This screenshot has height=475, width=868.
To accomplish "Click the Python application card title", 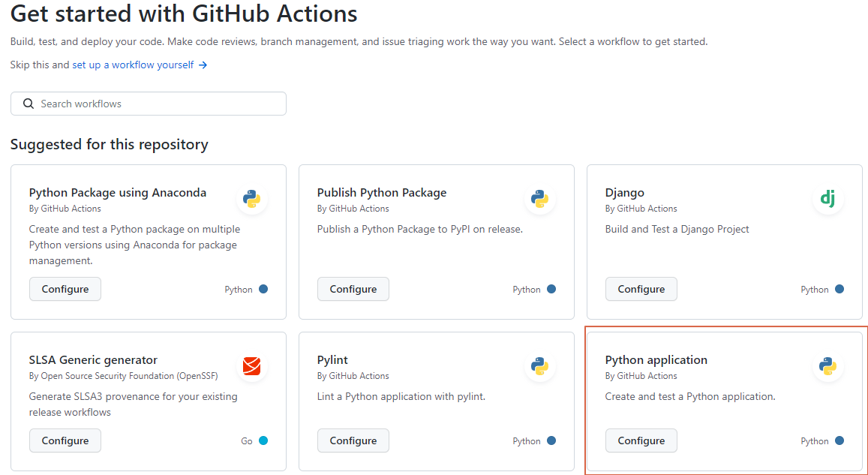I will point(656,360).
